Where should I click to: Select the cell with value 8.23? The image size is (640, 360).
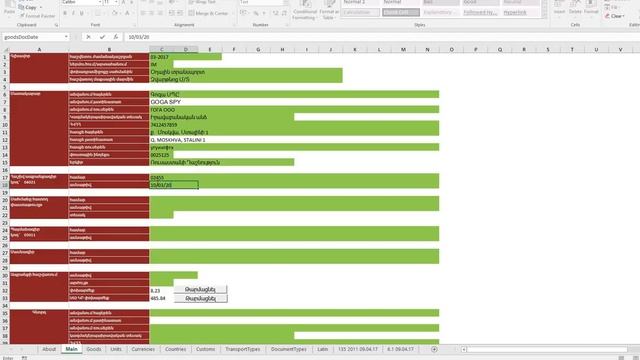coord(161,291)
